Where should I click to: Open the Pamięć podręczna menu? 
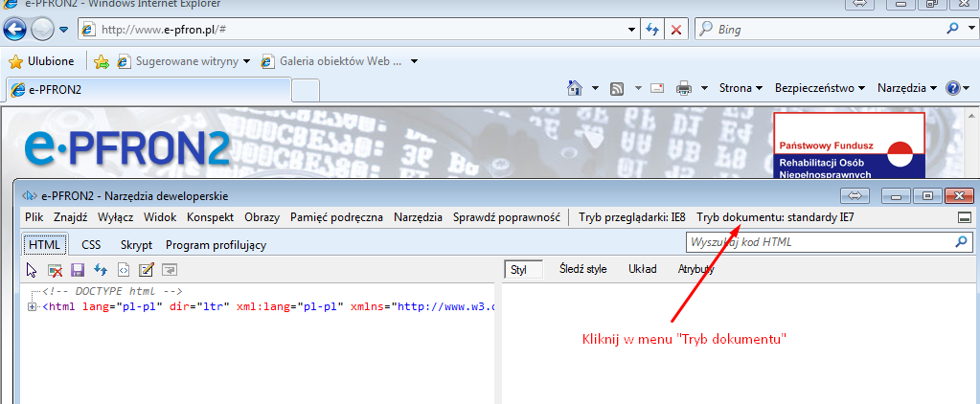[336, 217]
